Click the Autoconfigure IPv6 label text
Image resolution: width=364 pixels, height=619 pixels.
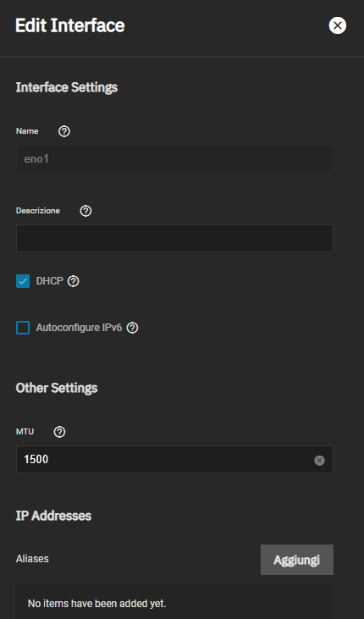79,328
